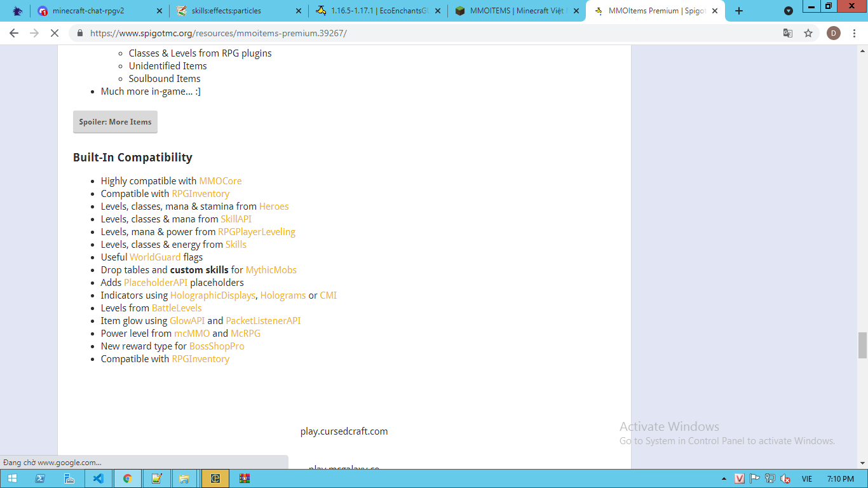This screenshot has height=488, width=868.
Task: Open the McRPG link
Action: [x=245, y=334]
